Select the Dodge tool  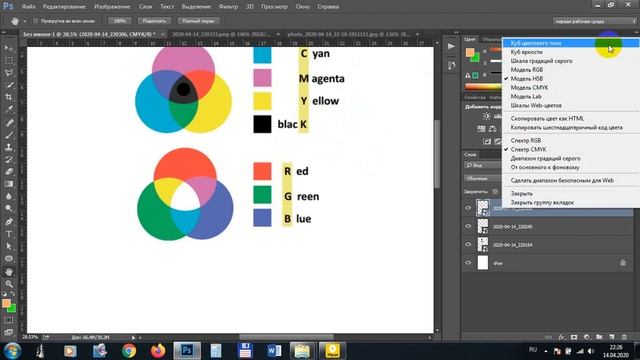click(x=9, y=209)
